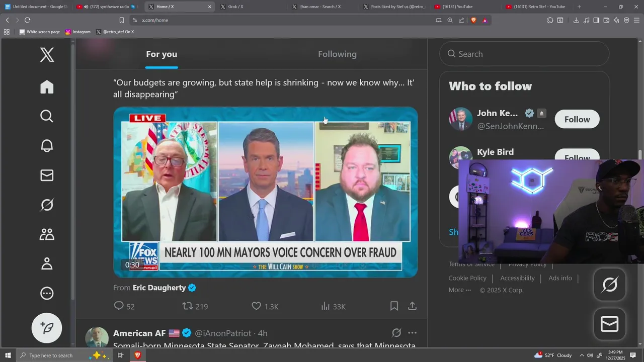Switch to the For you tab
Image resolution: width=644 pixels, height=362 pixels.
162,54
